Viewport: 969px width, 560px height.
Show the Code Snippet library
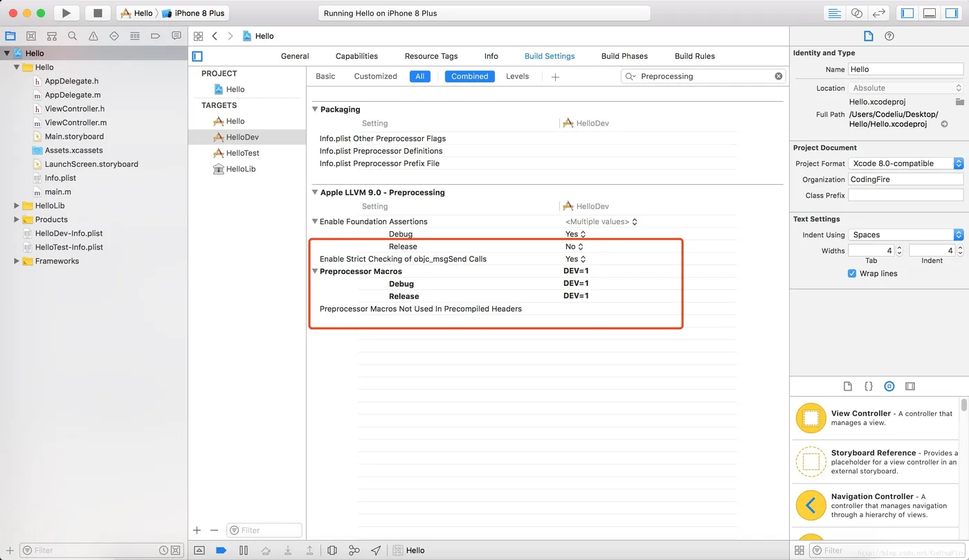[869, 386]
